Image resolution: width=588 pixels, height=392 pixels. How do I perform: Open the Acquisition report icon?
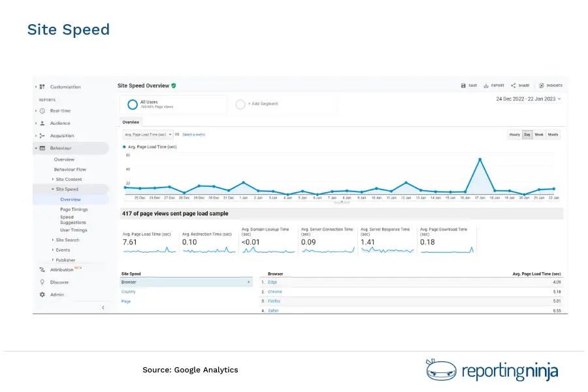click(x=41, y=135)
